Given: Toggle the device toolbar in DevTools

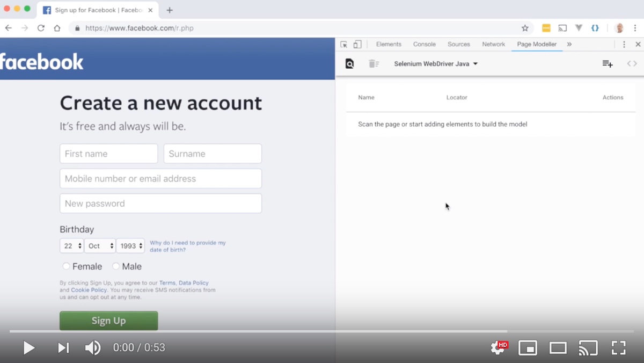Looking at the screenshot, I should pyautogui.click(x=357, y=45).
